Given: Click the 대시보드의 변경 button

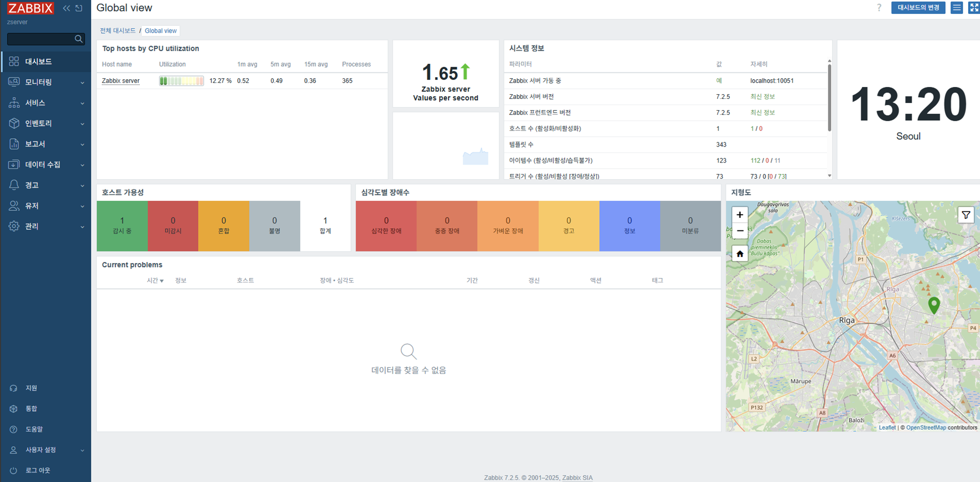Looking at the screenshot, I should tap(918, 8).
